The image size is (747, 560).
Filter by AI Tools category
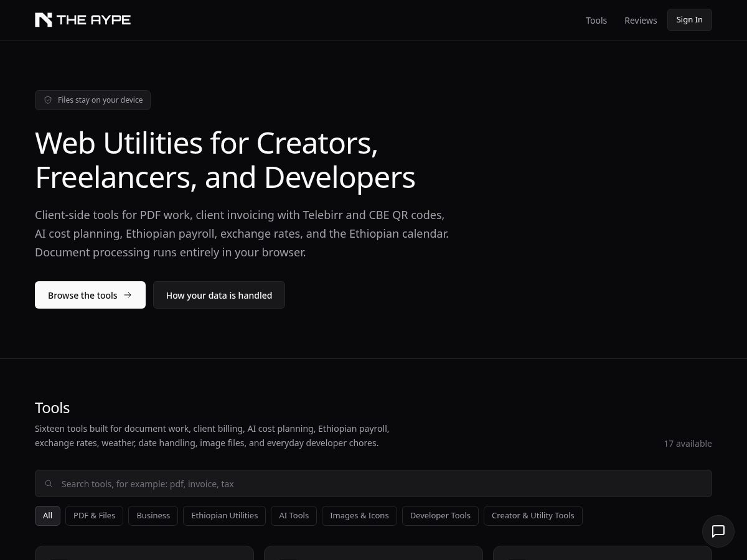pyautogui.click(x=294, y=516)
